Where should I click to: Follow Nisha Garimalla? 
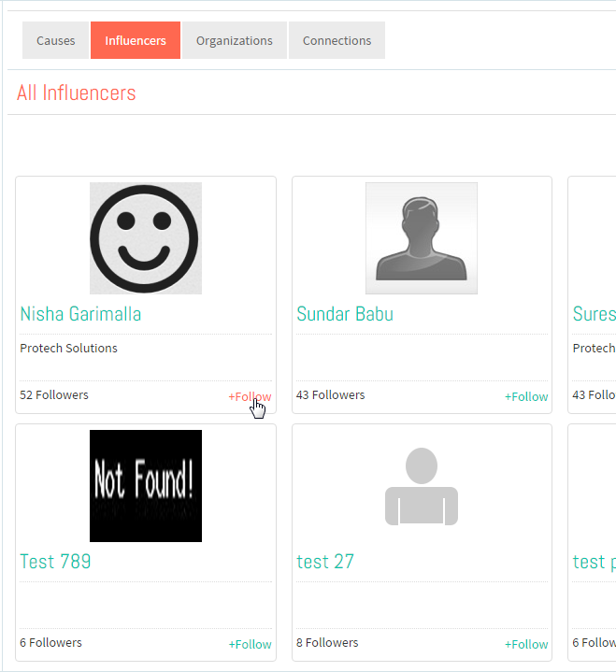click(x=250, y=396)
